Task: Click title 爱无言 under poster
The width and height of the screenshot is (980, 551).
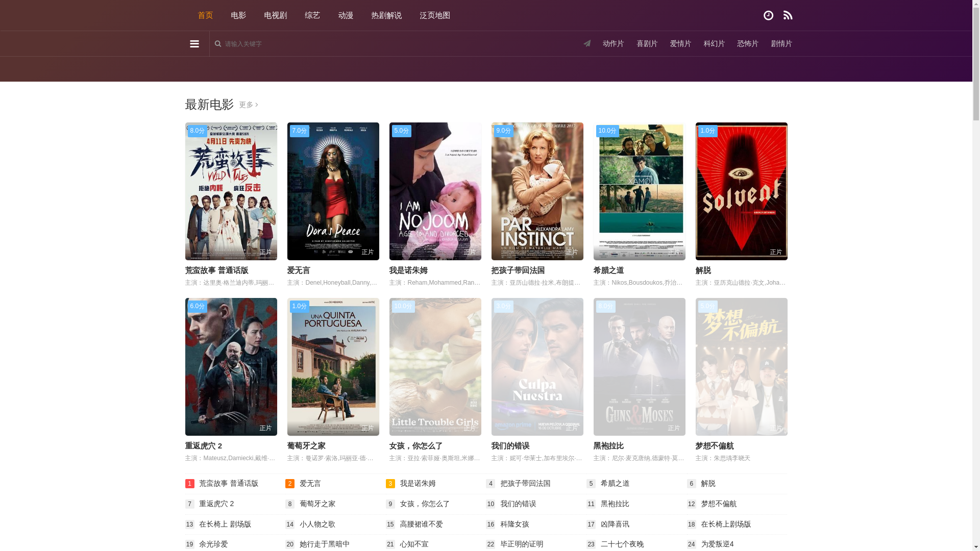Action: tap(299, 270)
